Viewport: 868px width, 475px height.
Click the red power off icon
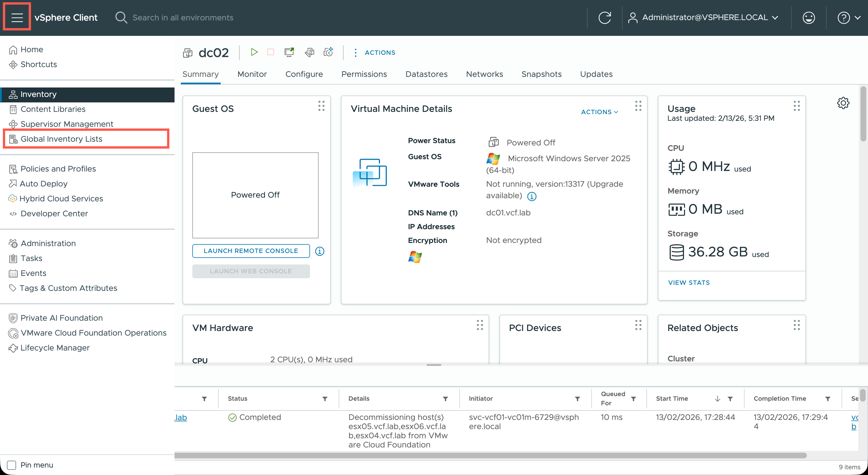(271, 52)
